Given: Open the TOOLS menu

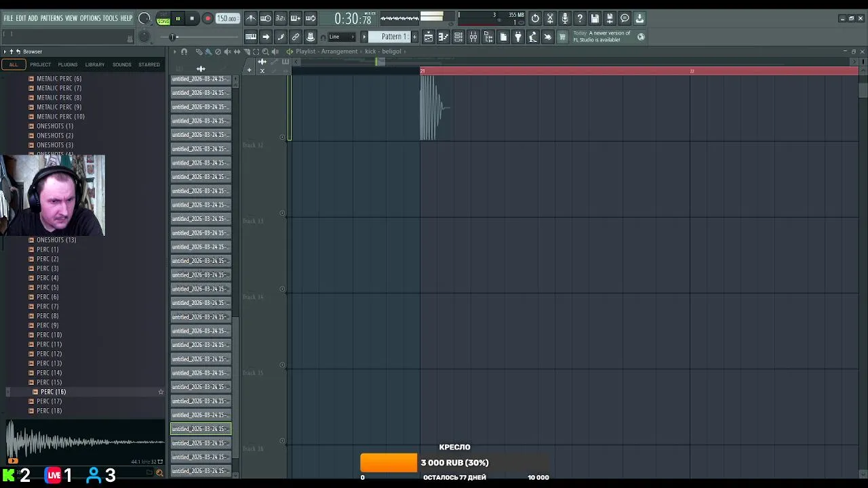Looking at the screenshot, I should 111,18.
